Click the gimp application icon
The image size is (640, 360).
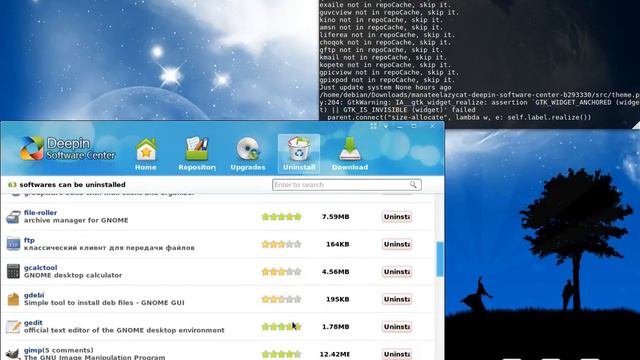13,353
